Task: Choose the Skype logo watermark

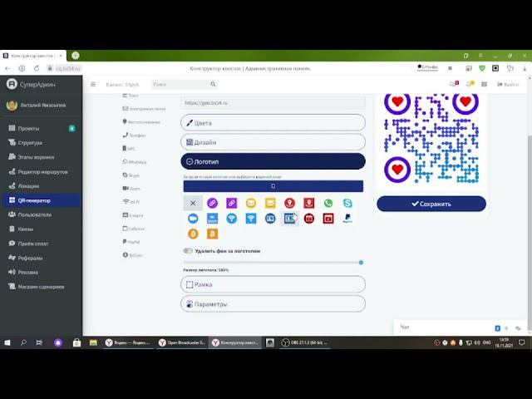Action: click(x=347, y=203)
